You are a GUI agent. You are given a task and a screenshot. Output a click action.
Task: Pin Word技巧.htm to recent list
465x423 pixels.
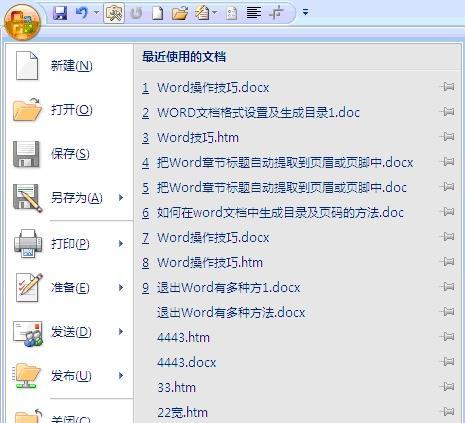tap(447, 137)
